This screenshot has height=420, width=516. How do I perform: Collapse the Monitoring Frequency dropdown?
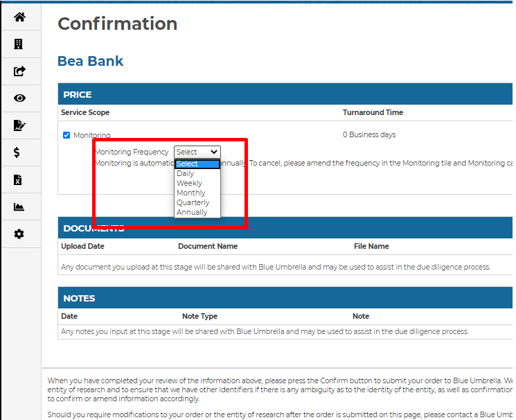click(x=197, y=152)
